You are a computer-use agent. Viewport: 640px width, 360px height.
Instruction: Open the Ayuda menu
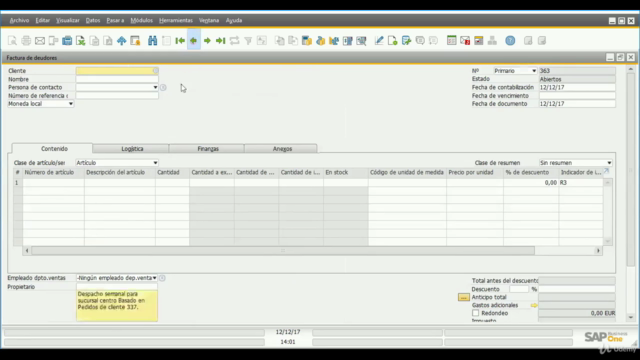point(234,20)
